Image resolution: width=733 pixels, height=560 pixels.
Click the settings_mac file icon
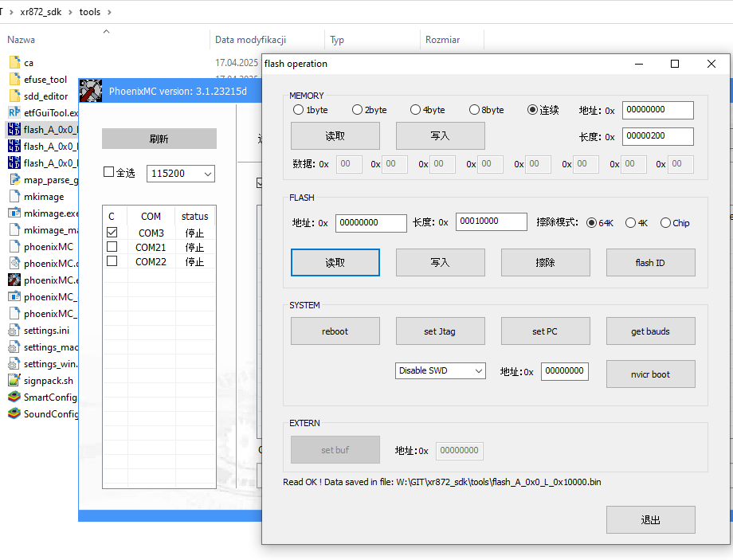click(14, 347)
